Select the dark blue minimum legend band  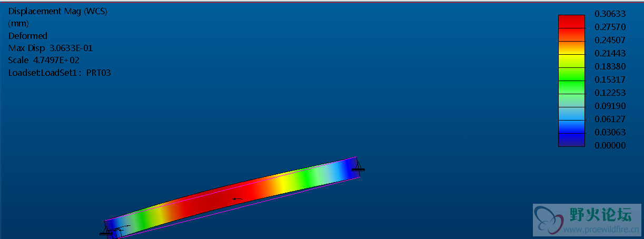571,140
